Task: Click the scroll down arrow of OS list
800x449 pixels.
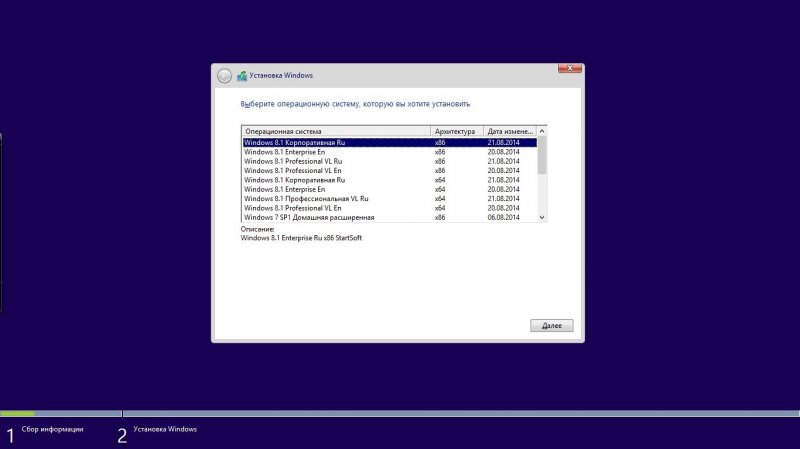Action: [x=542, y=217]
